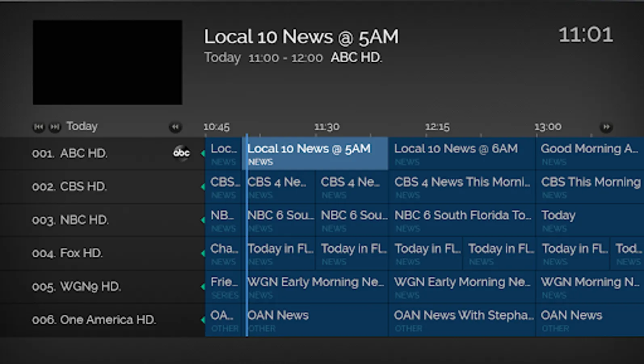644x364 pixels.
Task: Click green earlier-programs arrow on CBS HD row
Action: pyautogui.click(x=203, y=187)
